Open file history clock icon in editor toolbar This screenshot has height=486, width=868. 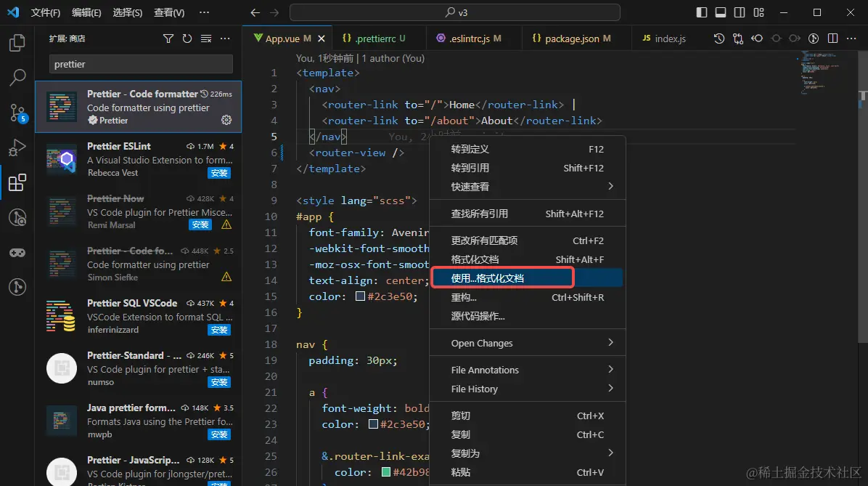[x=719, y=39]
